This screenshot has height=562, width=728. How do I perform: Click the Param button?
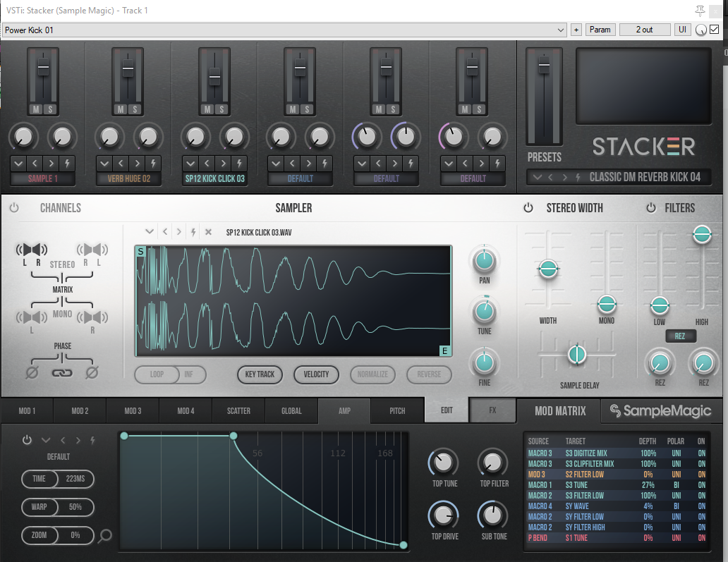pos(600,30)
